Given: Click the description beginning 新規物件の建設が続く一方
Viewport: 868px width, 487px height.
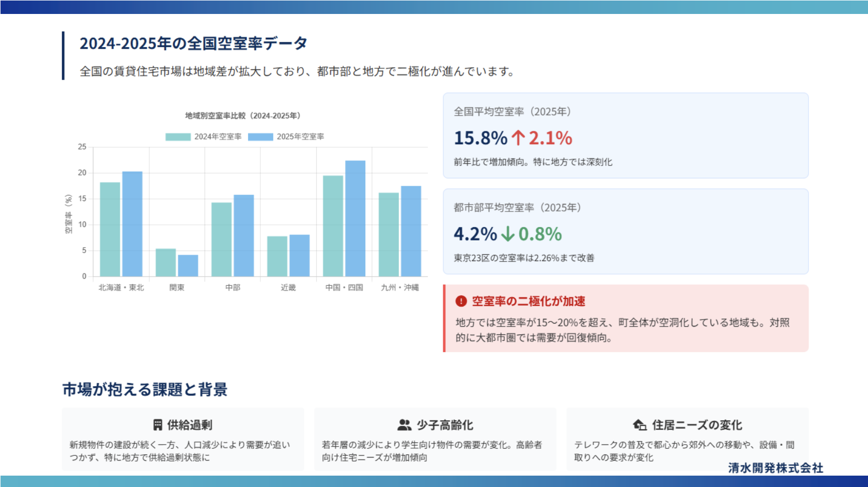Looking at the screenshot, I should 180,451.
